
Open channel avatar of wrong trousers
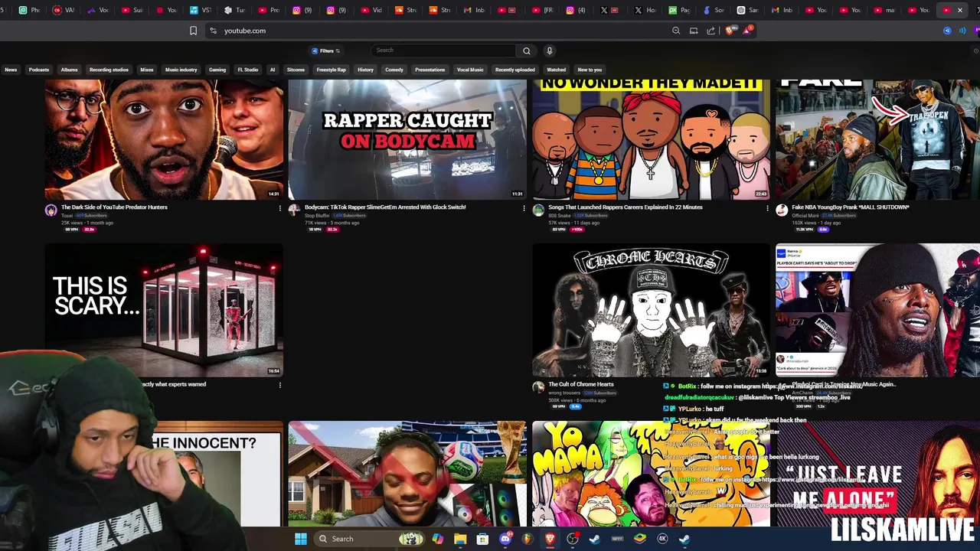click(538, 387)
